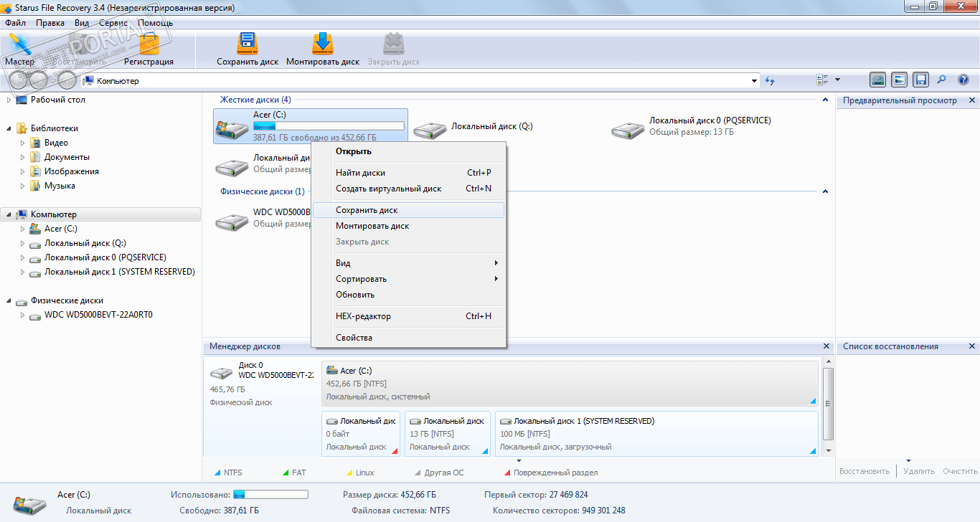Select Документы in the tree

(x=67, y=157)
